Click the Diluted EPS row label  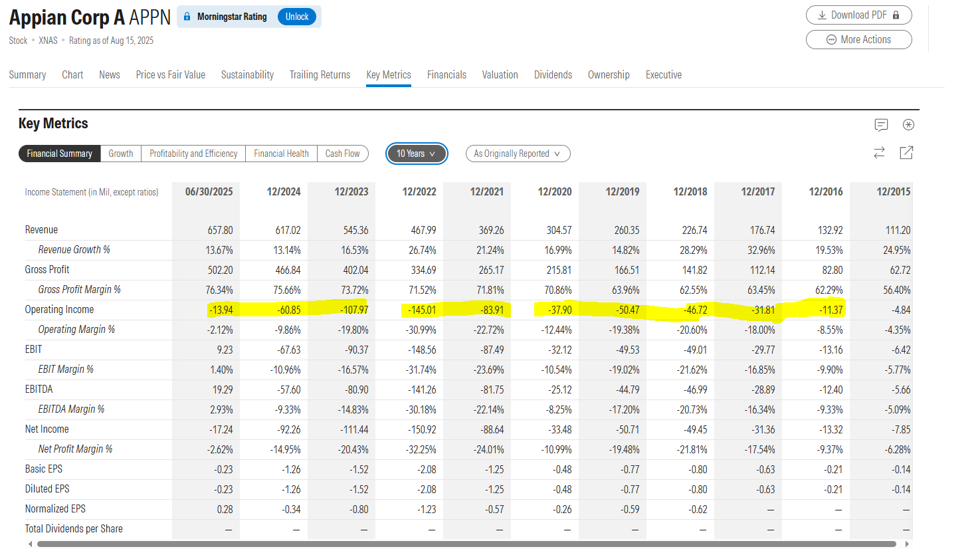click(47, 489)
